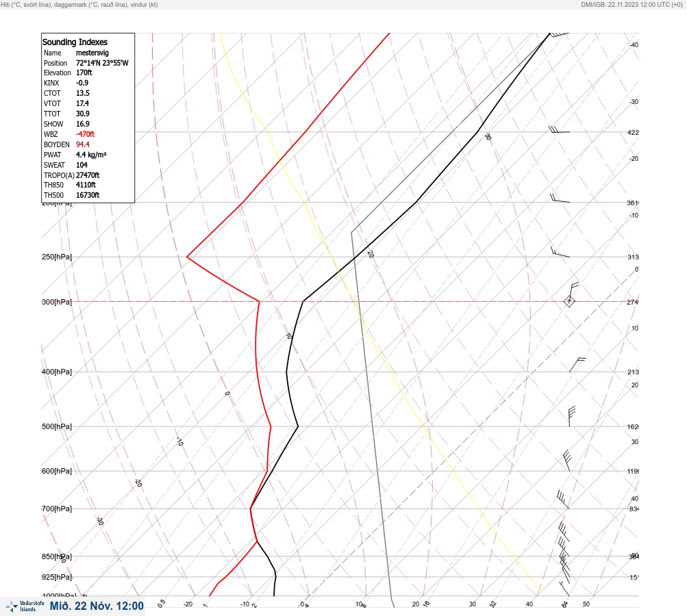Click the dew point vertex at 250 hPa
Viewport: 687px width, 616px height.
187,257
